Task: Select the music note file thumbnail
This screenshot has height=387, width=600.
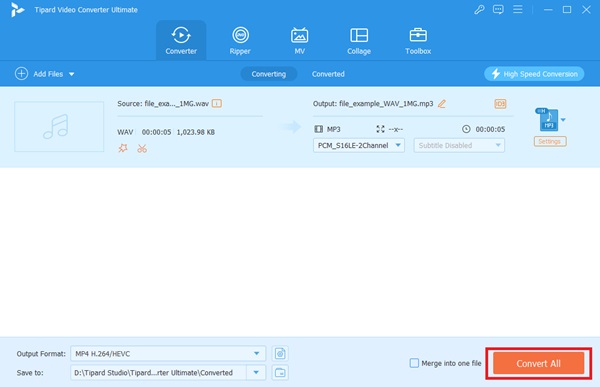Action: coord(59,127)
